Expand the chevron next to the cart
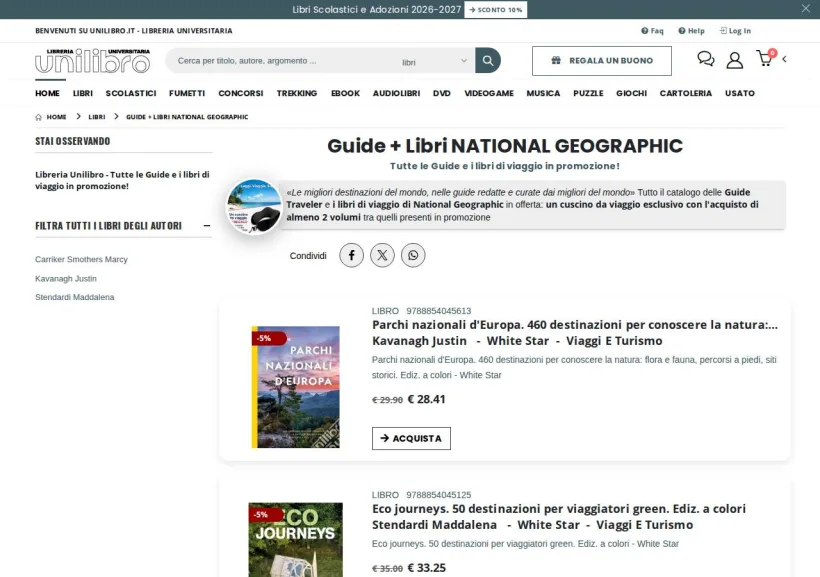The height and width of the screenshot is (577, 820). point(784,59)
